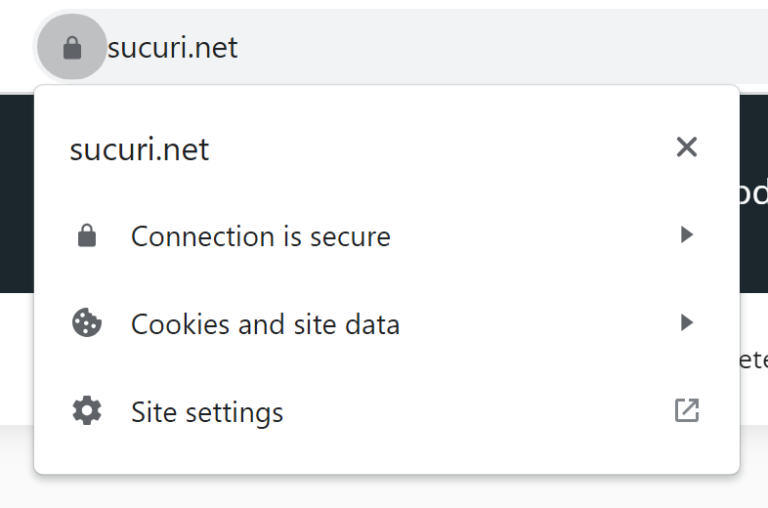Click the sucuri.net URL in the address bar

(x=172, y=47)
